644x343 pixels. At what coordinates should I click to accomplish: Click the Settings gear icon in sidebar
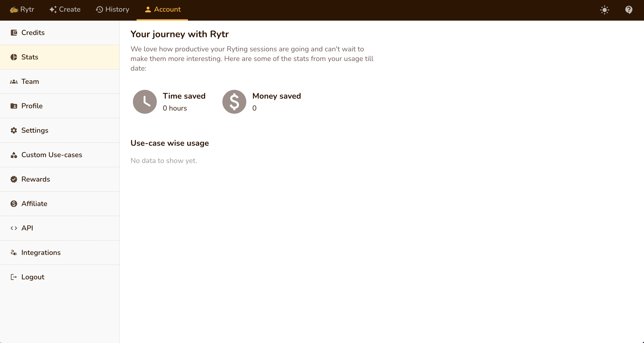(14, 130)
